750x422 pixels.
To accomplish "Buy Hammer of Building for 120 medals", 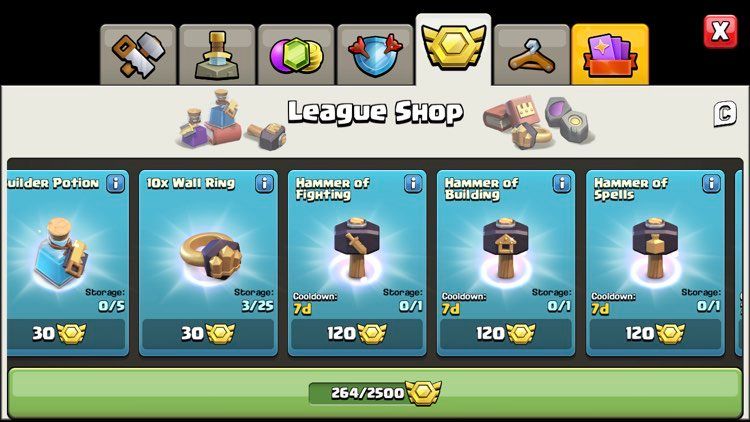I will coord(506,333).
